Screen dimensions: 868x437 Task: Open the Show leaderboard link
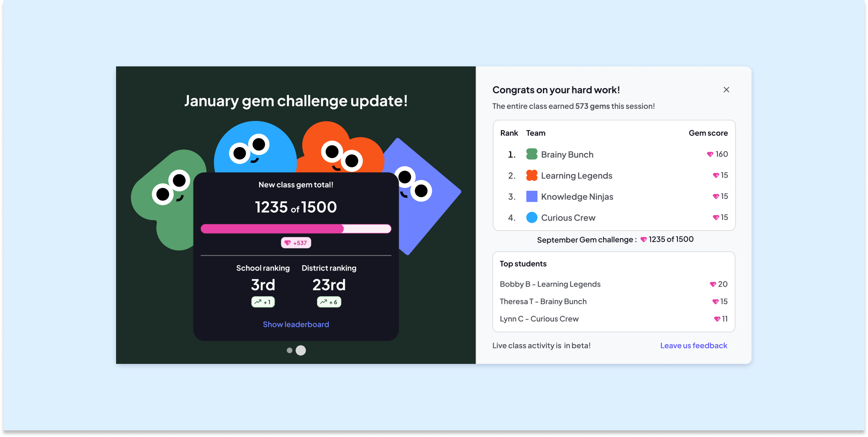pos(296,324)
